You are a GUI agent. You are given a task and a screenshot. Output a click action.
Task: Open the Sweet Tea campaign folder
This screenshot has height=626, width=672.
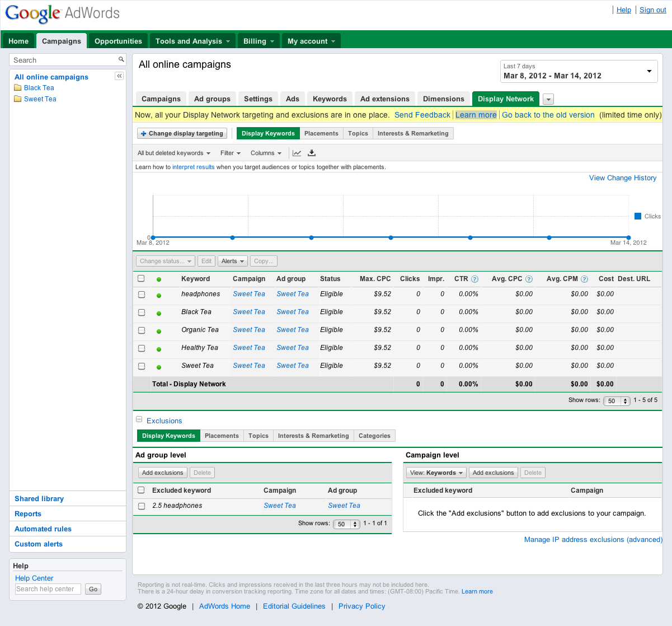coord(40,99)
